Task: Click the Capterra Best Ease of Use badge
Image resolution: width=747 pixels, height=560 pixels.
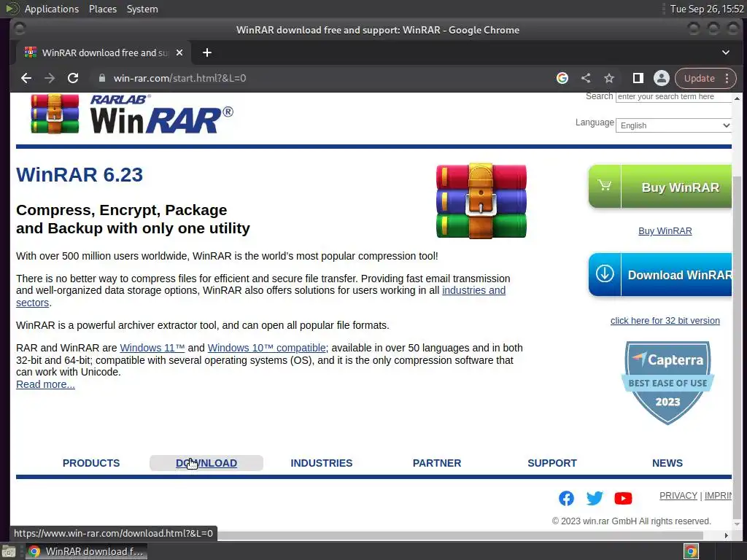Action: click(667, 382)
